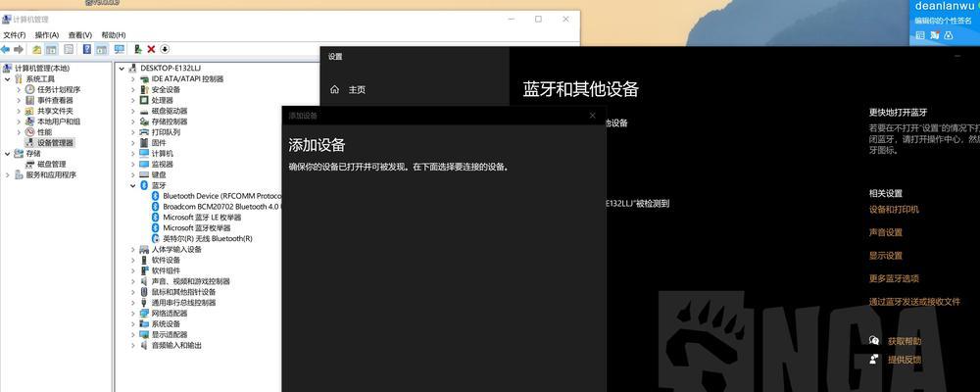The width and height of the screenshot is (980, 392).
Task: Select the Broadcom BCM20702 Bluetooth 4.0 device
Action: pyautogui.click(x=217, y=207)
